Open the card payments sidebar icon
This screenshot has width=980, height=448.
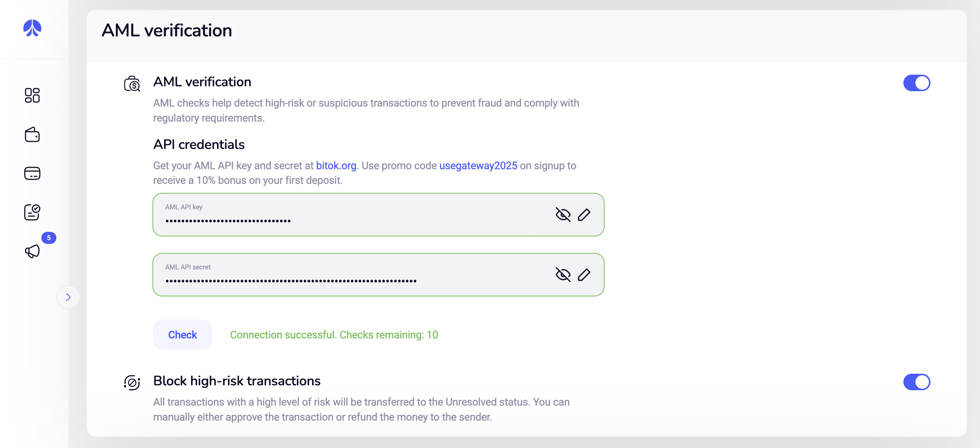pyautogui.click(x=32, y=173)
